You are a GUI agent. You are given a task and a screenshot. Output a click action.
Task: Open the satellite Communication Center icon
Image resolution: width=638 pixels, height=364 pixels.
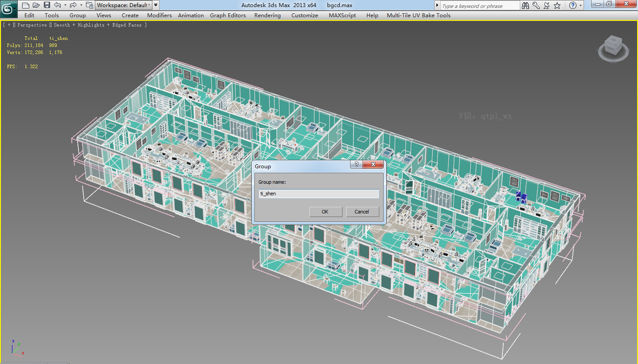click(547, 5)
